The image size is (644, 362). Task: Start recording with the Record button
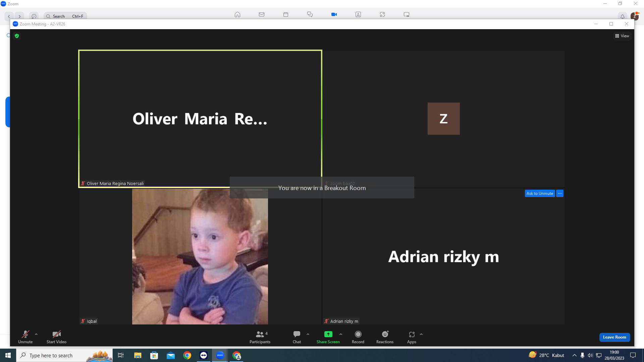tap(358, 337)
